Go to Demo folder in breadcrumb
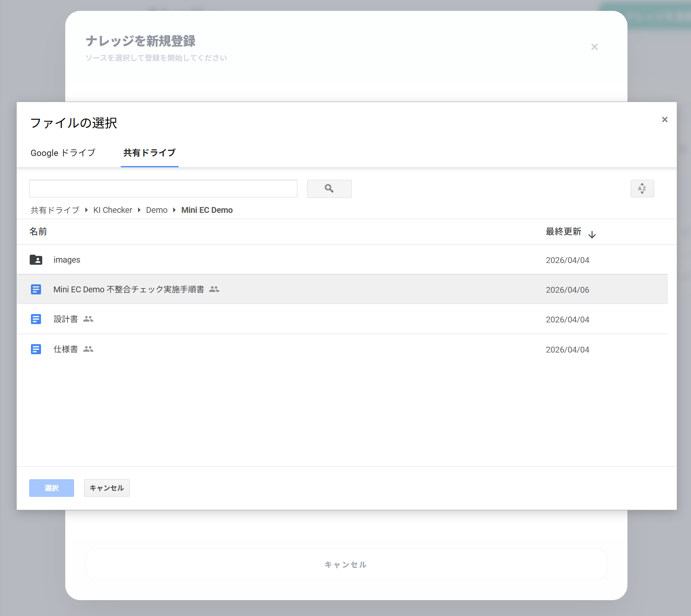 (x=156, y=210)
